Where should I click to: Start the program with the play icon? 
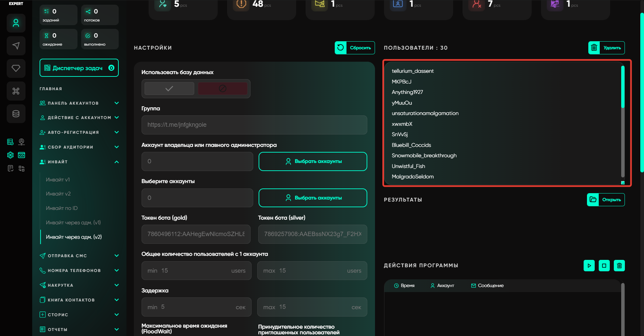pos(589,266)
